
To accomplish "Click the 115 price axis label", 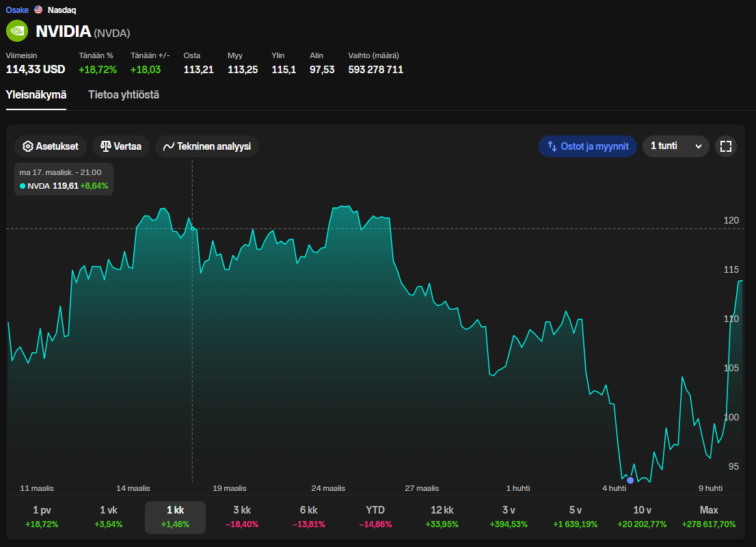I will coord(731,269).
